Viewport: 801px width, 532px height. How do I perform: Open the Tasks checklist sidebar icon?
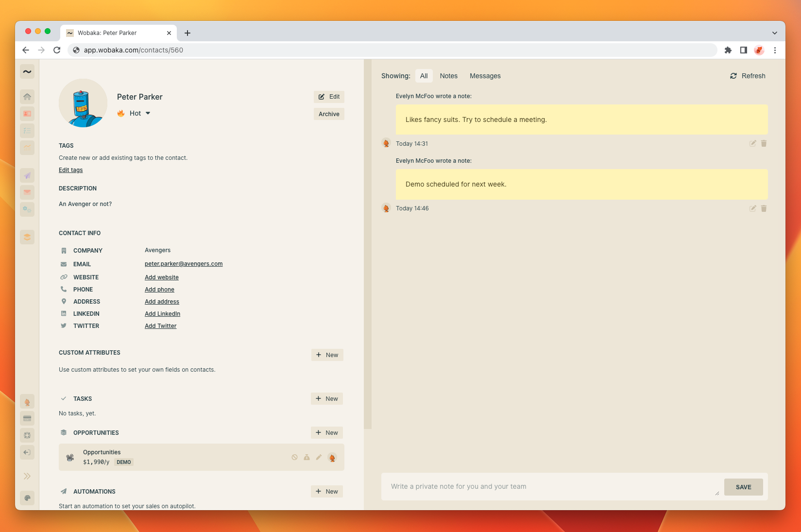[x=27, y=130]
